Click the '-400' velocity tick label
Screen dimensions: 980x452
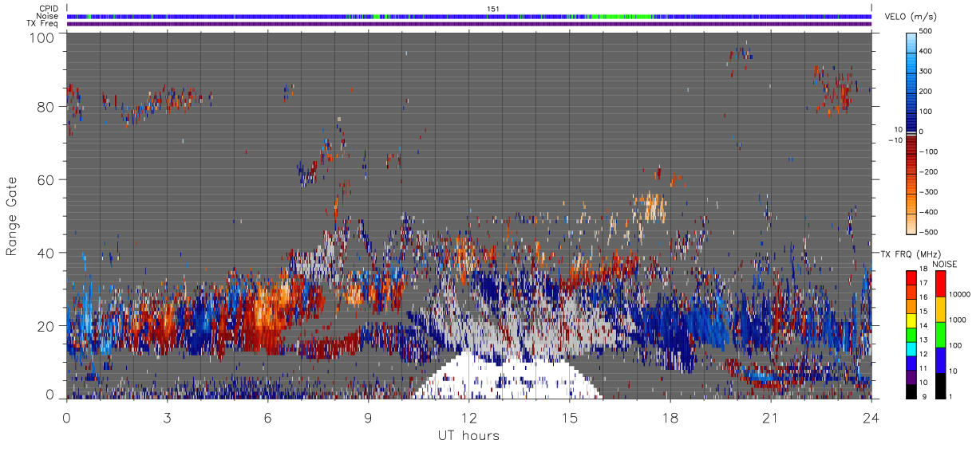[x=929, y=212]
